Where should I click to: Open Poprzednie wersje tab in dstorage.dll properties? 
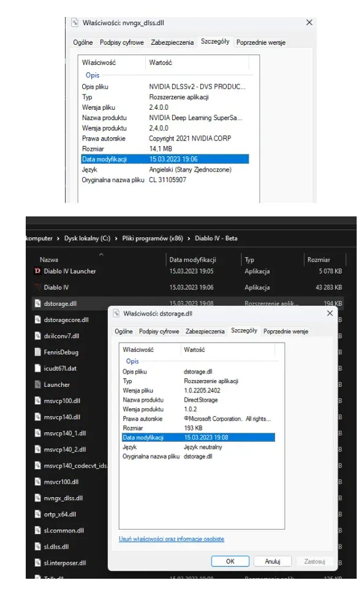[286, 331]
